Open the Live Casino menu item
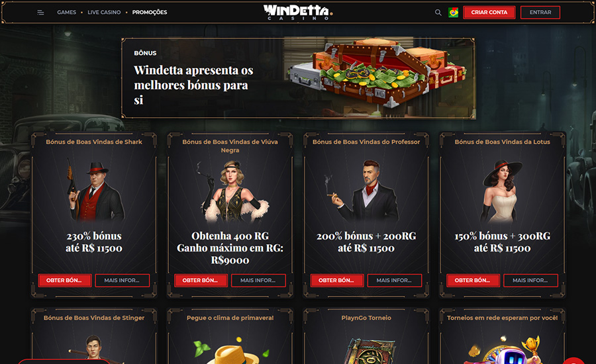 [104, 12]
